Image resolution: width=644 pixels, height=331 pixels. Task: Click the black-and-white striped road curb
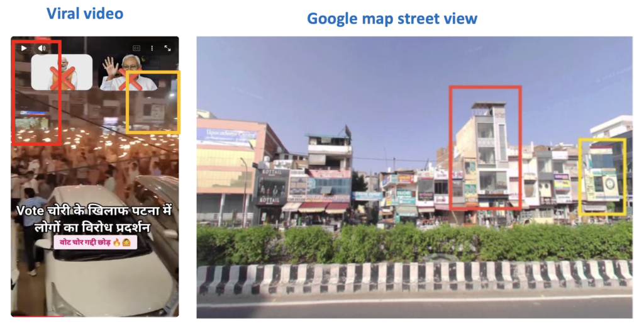point(414,278)
